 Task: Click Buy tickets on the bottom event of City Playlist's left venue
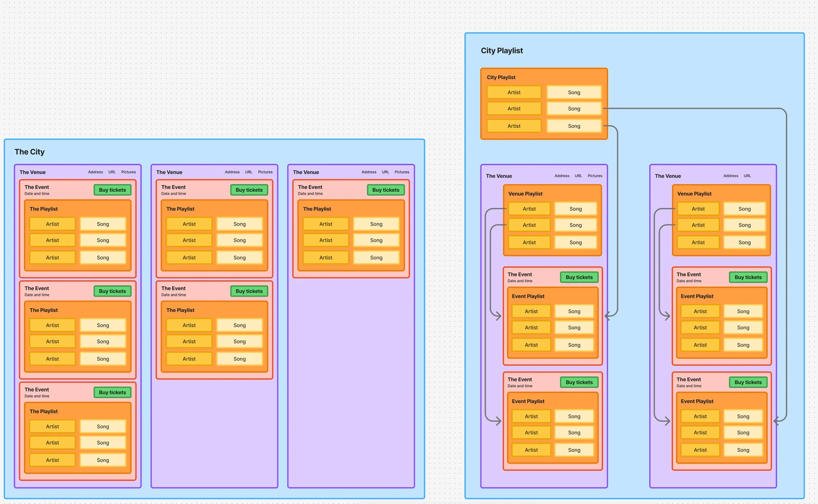coord(579,382)
